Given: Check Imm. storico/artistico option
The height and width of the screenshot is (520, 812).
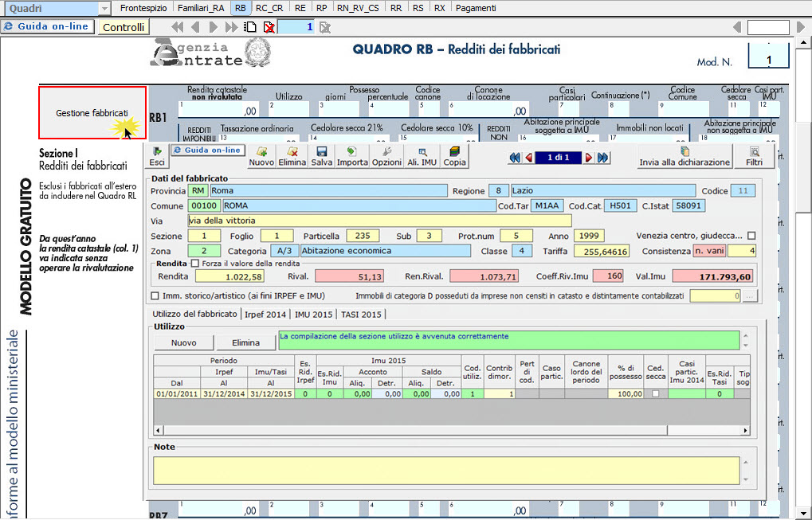Looking at the screenshot, I should pyautogui.click(x=155, y=296).
